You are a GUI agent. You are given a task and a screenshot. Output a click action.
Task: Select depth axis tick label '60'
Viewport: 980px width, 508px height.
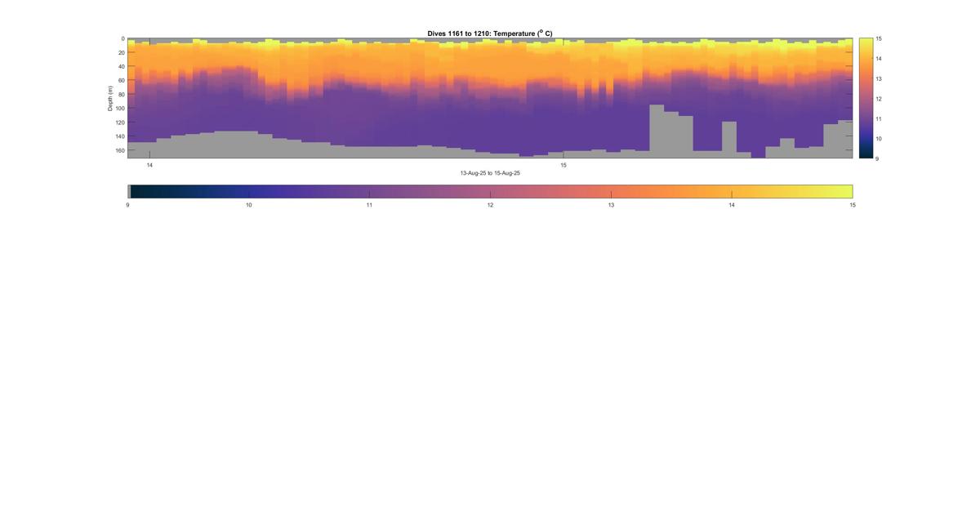tap(121, 80)
